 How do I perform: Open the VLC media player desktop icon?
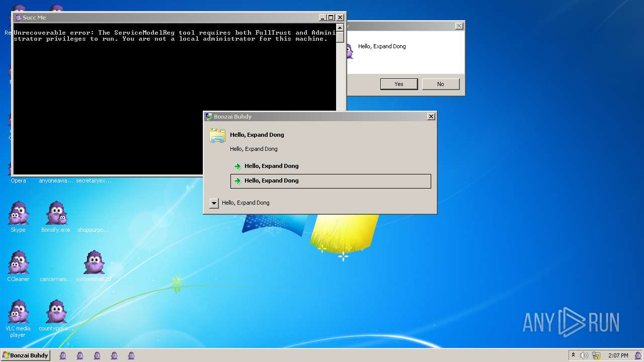point(18,318)
